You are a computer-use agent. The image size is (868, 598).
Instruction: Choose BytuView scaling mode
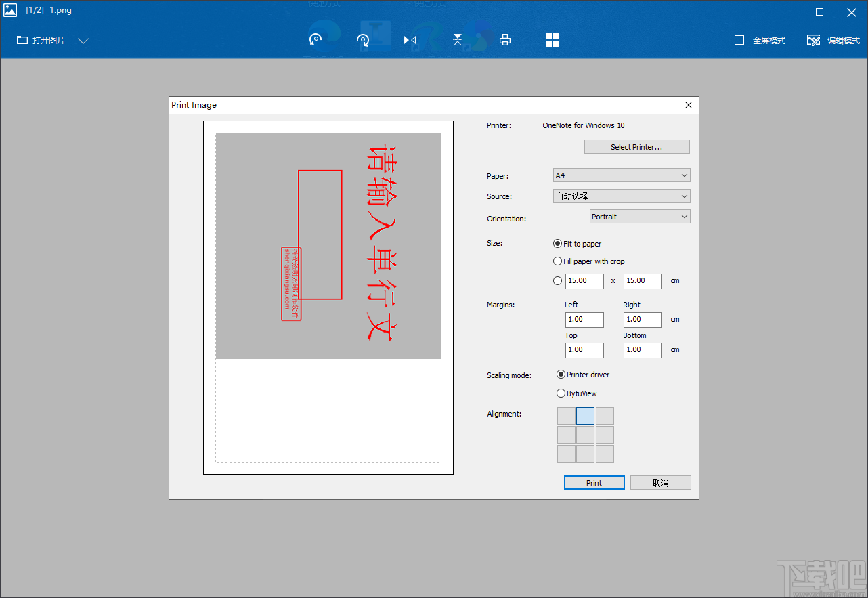(561, 393)
